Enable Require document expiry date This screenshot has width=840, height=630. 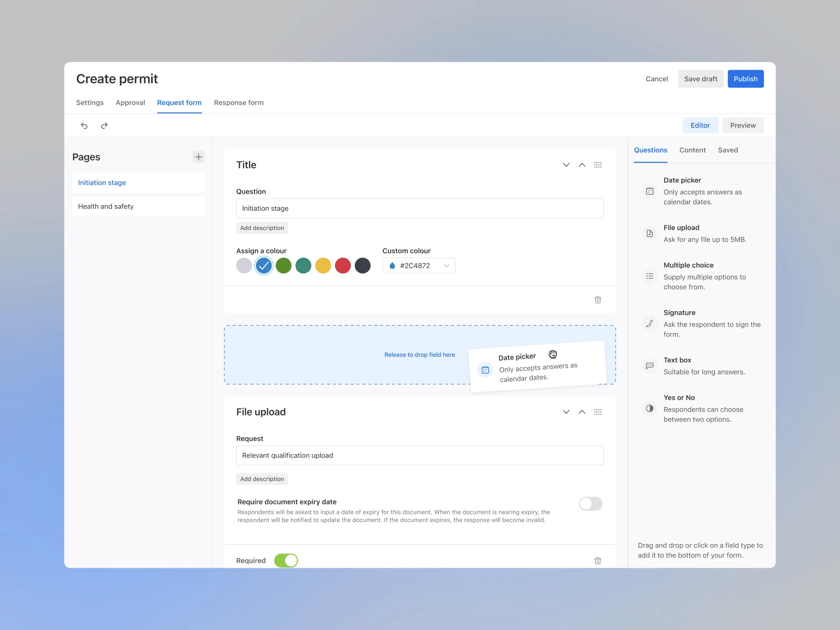click(x=590, y=504)
